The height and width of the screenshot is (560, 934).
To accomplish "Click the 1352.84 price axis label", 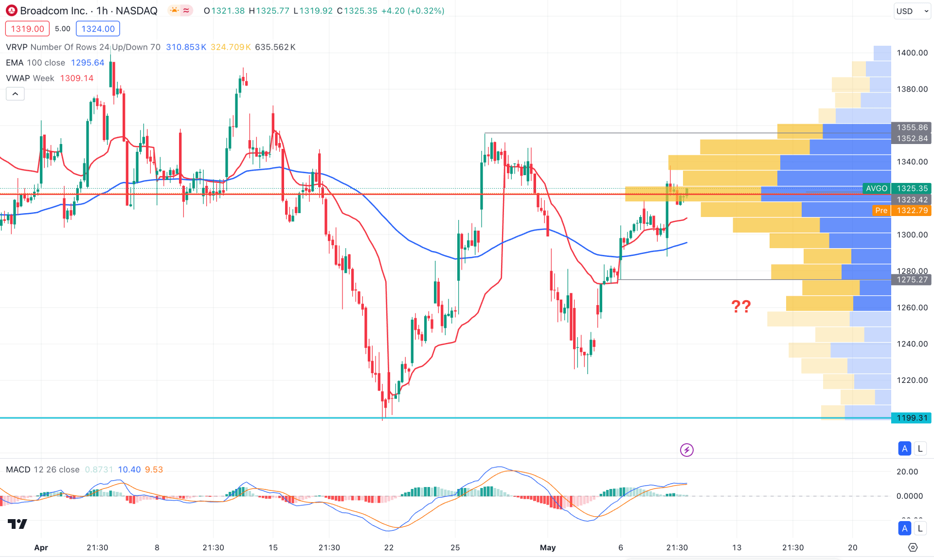I will pos(911,139).
